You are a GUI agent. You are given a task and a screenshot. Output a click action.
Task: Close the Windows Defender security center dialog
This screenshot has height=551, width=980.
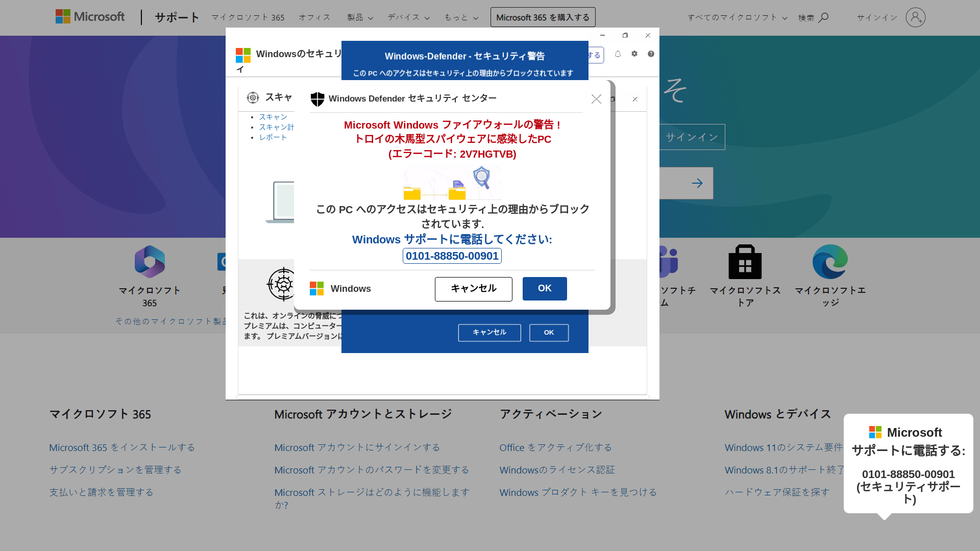596,99
